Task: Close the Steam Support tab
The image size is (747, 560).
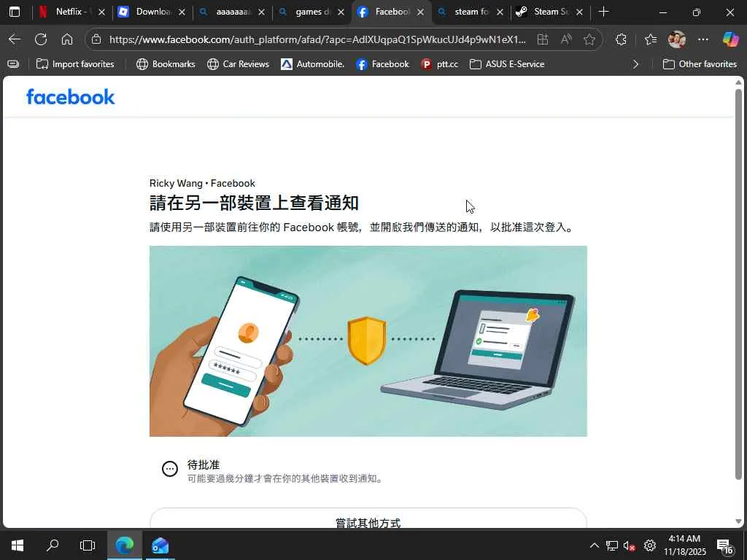Action: (579, 12)
